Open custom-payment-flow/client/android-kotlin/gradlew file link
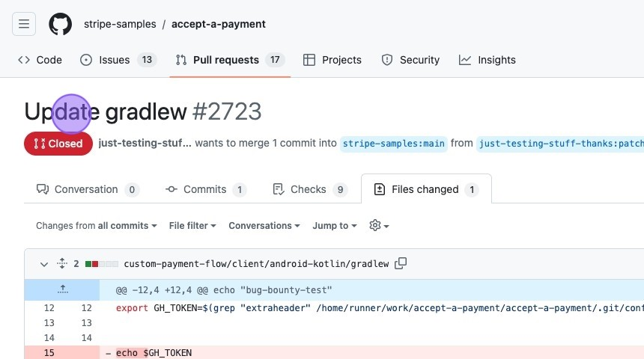Image resolution: width=644 pixels, height=359 pixels. (256, 264)
